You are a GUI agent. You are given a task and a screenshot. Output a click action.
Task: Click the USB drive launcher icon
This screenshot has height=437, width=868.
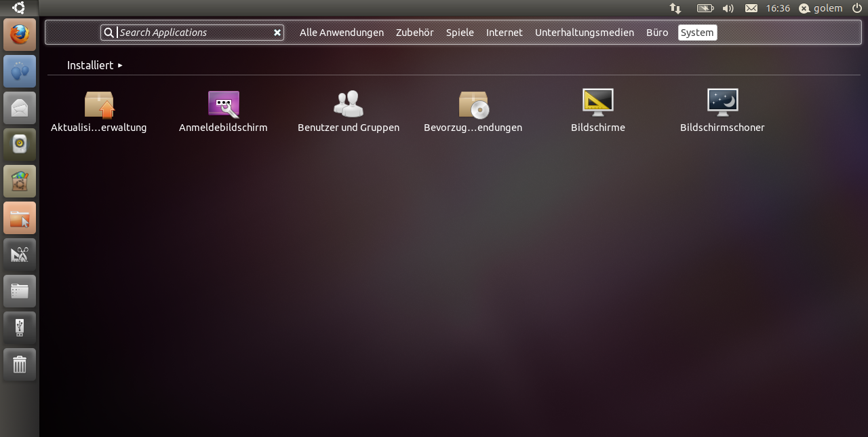(x=20, y=328)
